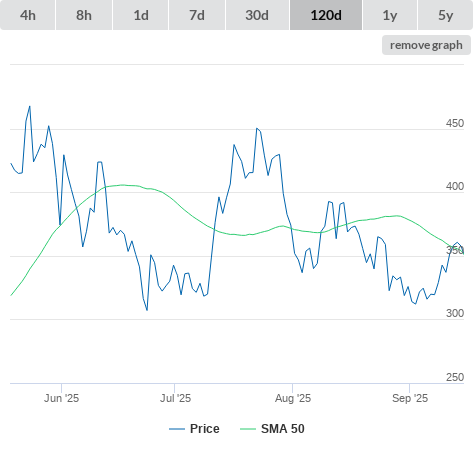Toggle the Price series legend label
Viewport: 474px width, 455px height.
[205, 429]
